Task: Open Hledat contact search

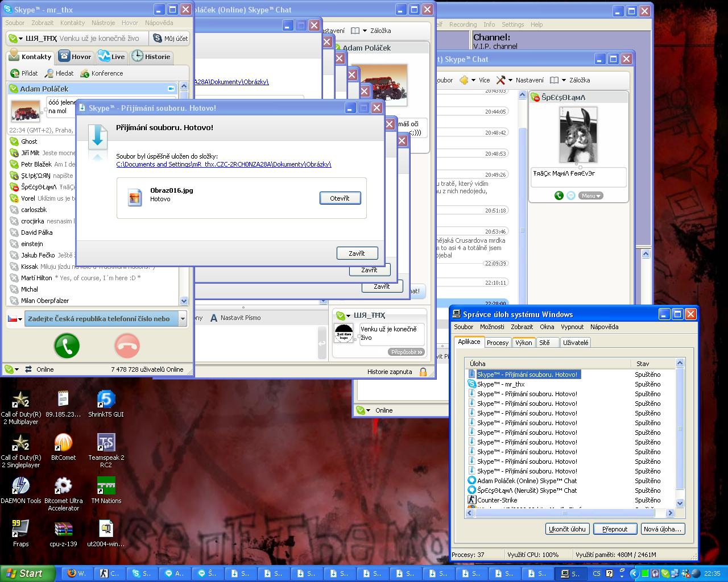Action: point(59,73)
